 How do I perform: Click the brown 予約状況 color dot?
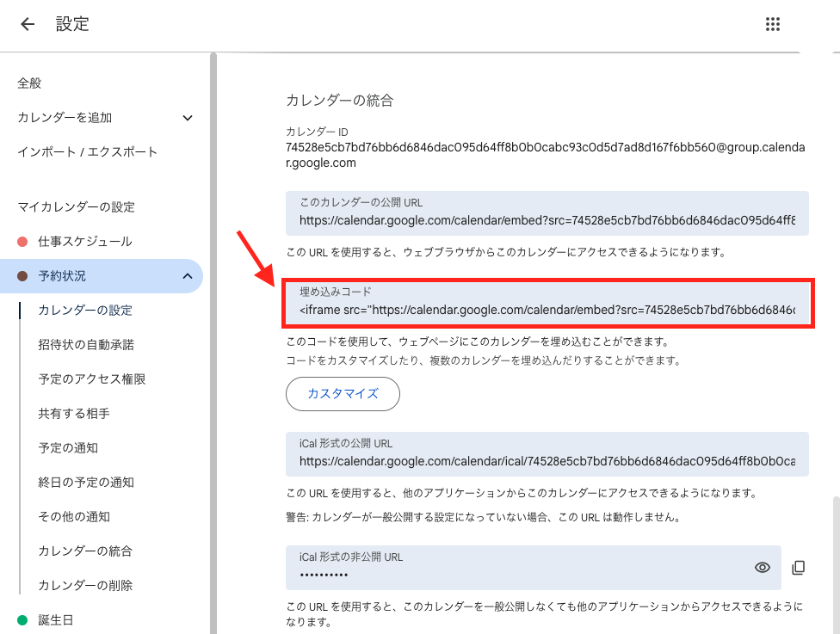22,276
